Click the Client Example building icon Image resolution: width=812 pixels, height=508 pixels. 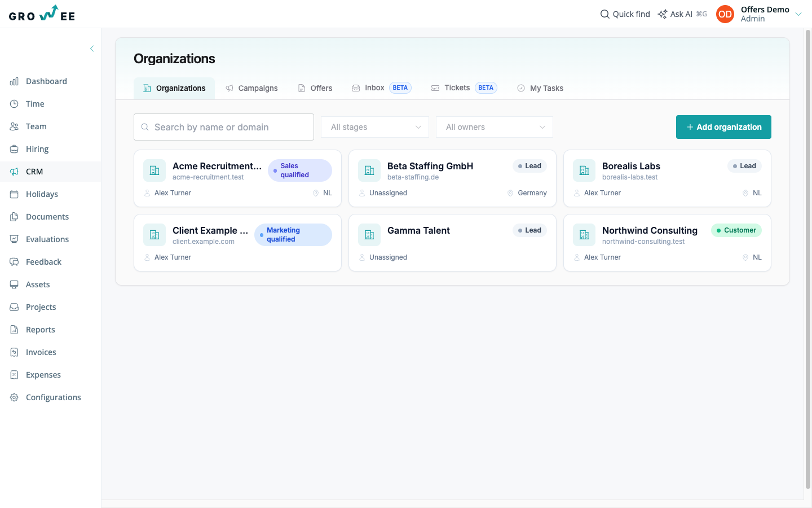155,235
